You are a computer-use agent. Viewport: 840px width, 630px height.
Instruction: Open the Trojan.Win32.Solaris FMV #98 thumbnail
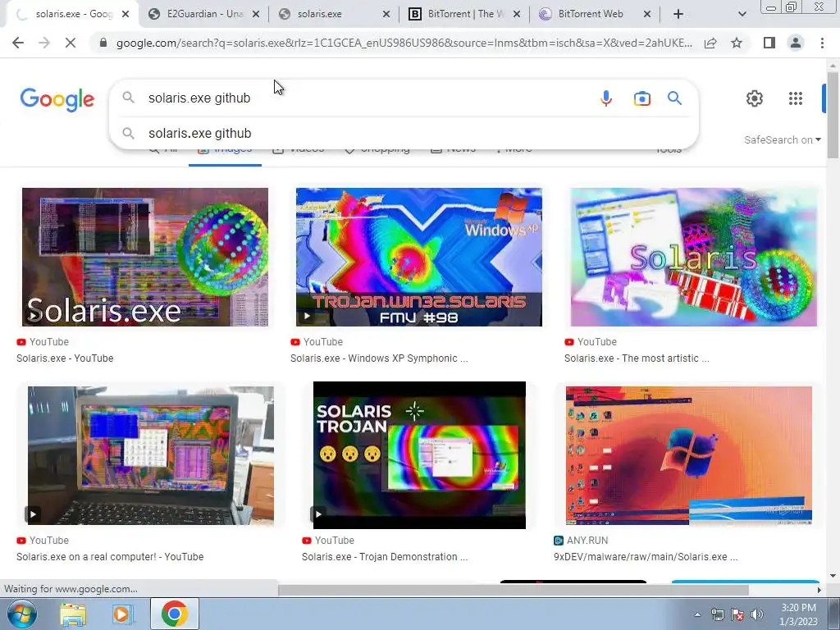click(x=419, y=257)
